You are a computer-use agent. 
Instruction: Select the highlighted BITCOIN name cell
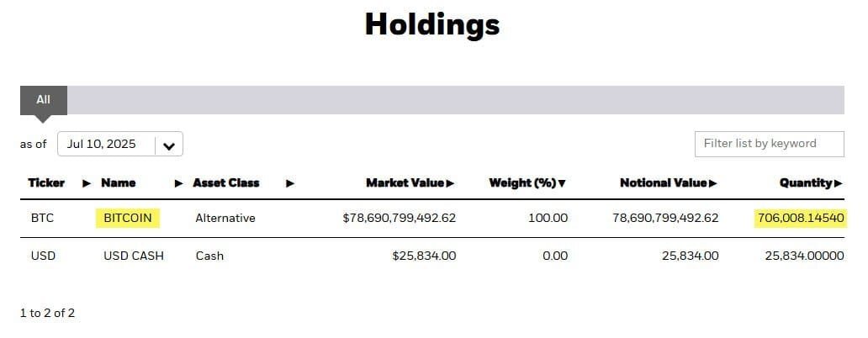click(128, 218)
